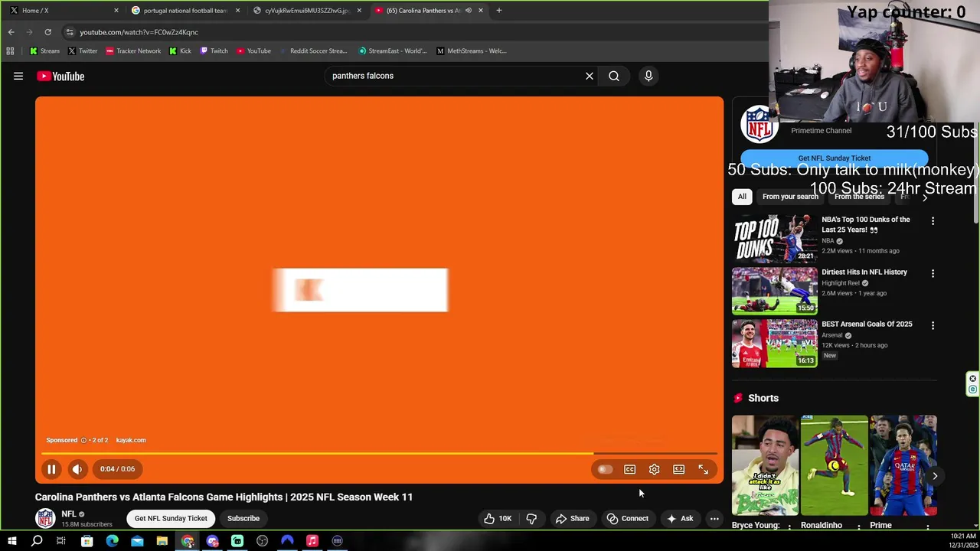Open the player settings gear
Screen dimensions: 980x551
click(x=654, y=469)
